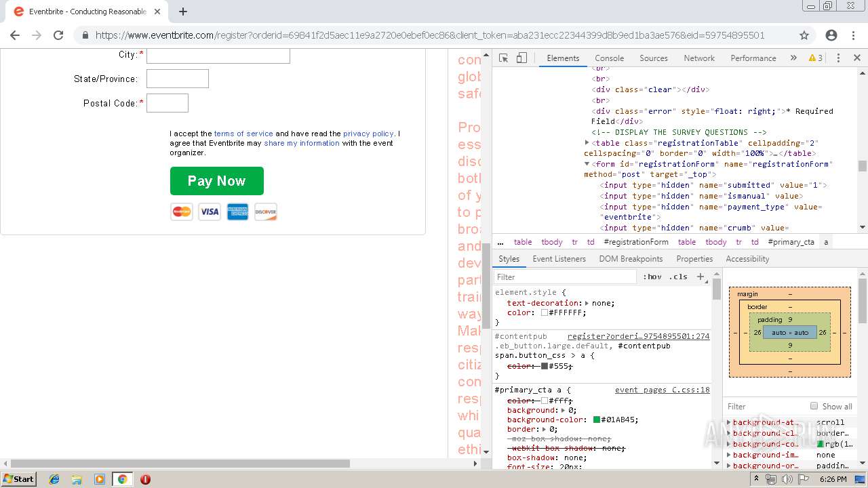Open the Chrome profile icon
Viewport: 868px width, 488px height.
831,35
